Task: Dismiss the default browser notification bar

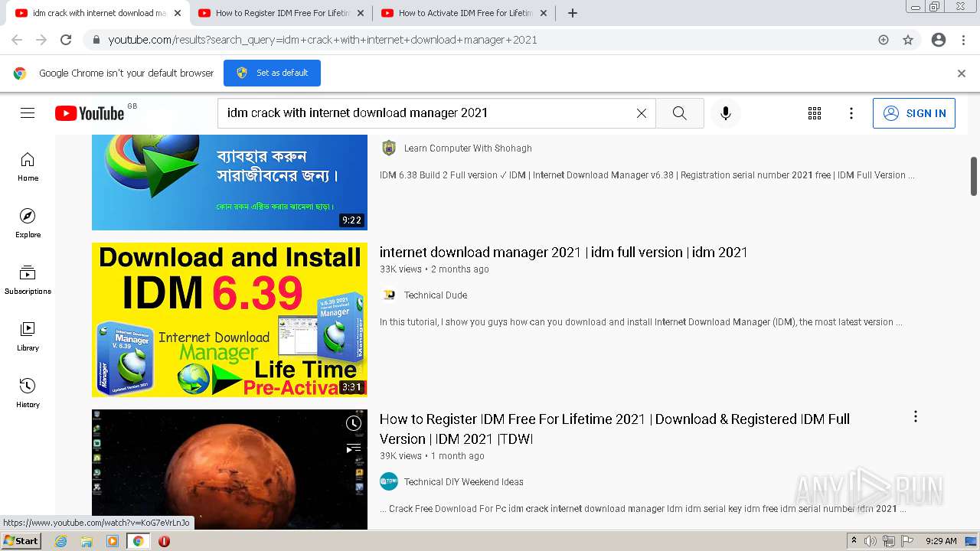Action: [x=962, y=73]
